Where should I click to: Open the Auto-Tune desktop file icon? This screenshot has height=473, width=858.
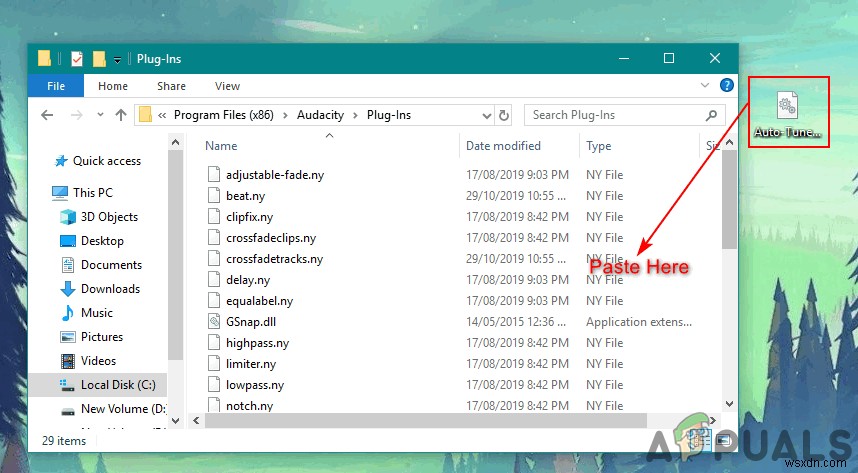788,114
